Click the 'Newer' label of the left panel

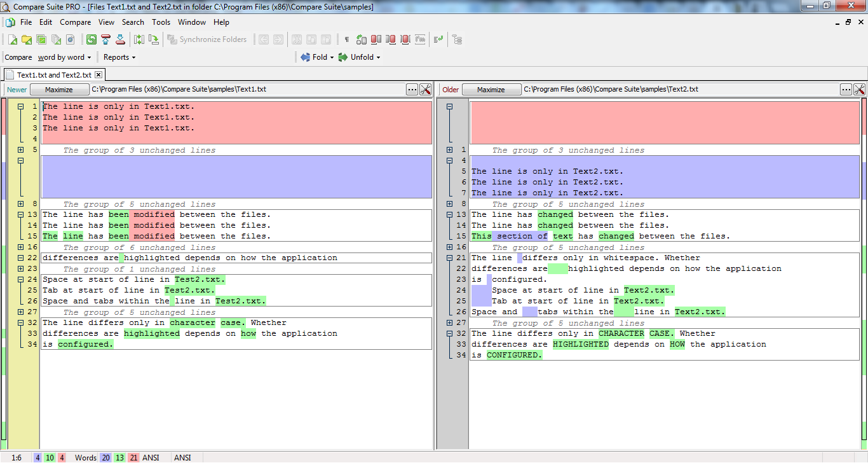tap(17, 90)
